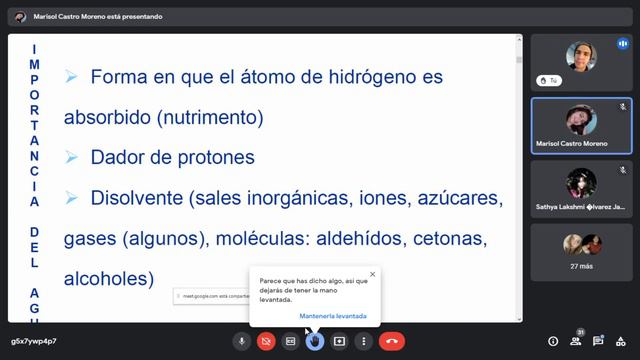Image resolution: width=640 pixels, height=360 pixels.
Task: Click the presentation's vertical scrollbar
Action: click(519, 178)
